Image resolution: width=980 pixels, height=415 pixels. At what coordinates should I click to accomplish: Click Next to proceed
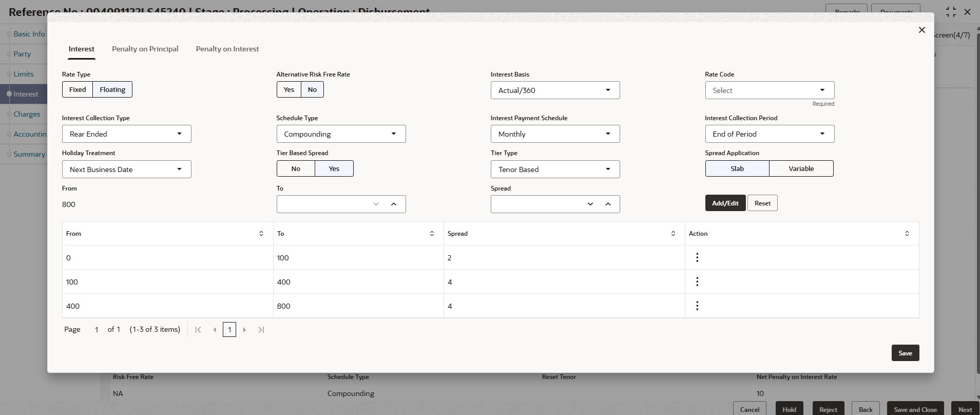point(965,409)
